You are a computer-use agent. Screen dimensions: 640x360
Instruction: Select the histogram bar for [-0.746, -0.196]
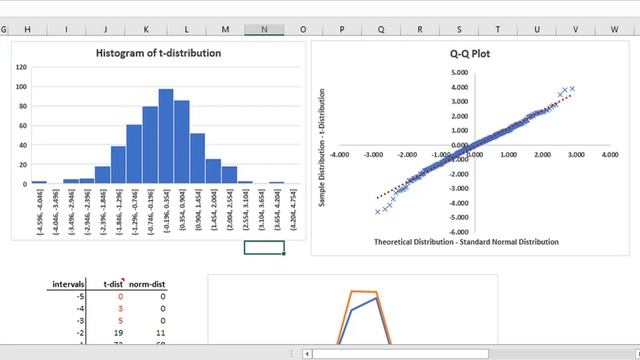pyautogui.click(x=150, y=144)
